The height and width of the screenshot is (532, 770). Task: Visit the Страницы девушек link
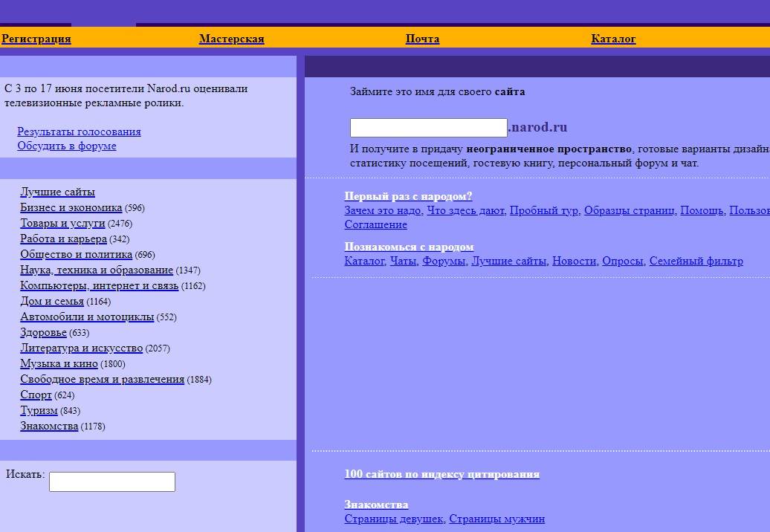[393, 519]
